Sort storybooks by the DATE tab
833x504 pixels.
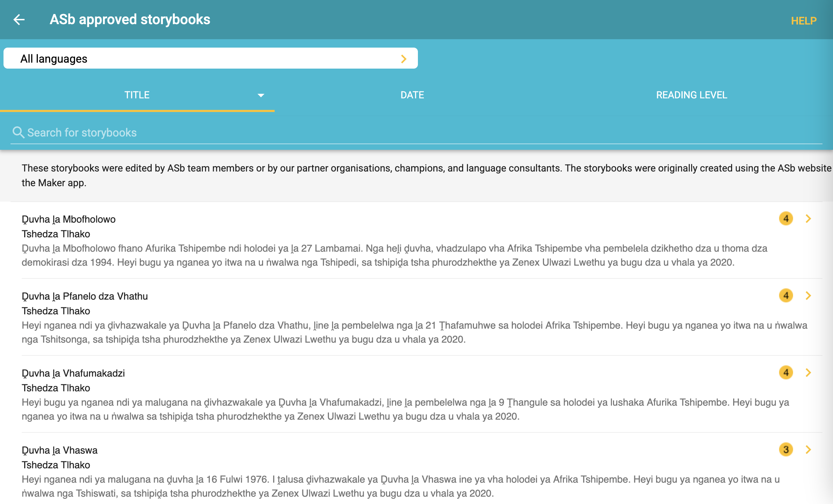click(x=412, y=95)
